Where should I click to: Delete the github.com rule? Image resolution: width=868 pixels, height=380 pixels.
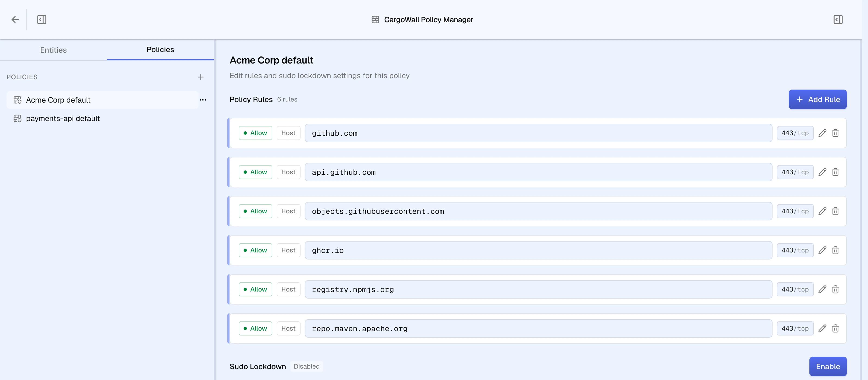click(x=835, y=133)
